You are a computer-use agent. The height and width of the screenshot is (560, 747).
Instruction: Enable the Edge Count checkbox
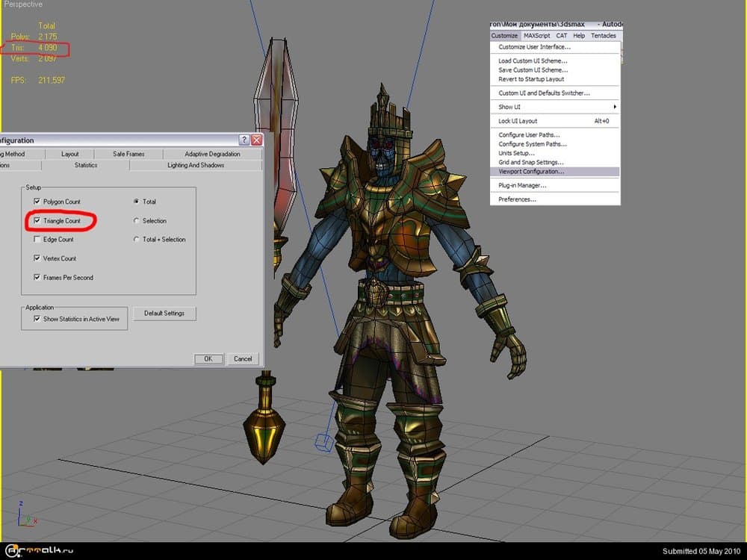coord(37,240)
